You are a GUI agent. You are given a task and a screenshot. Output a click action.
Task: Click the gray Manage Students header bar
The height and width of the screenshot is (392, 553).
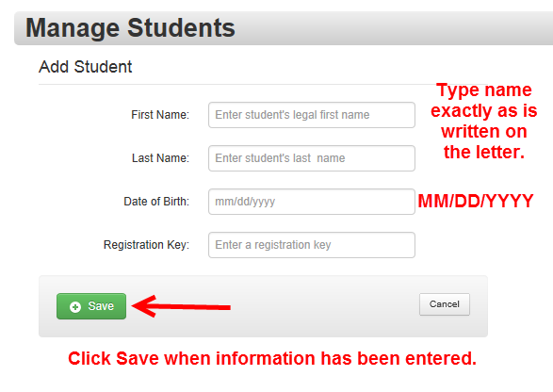(x=388, y=28)
